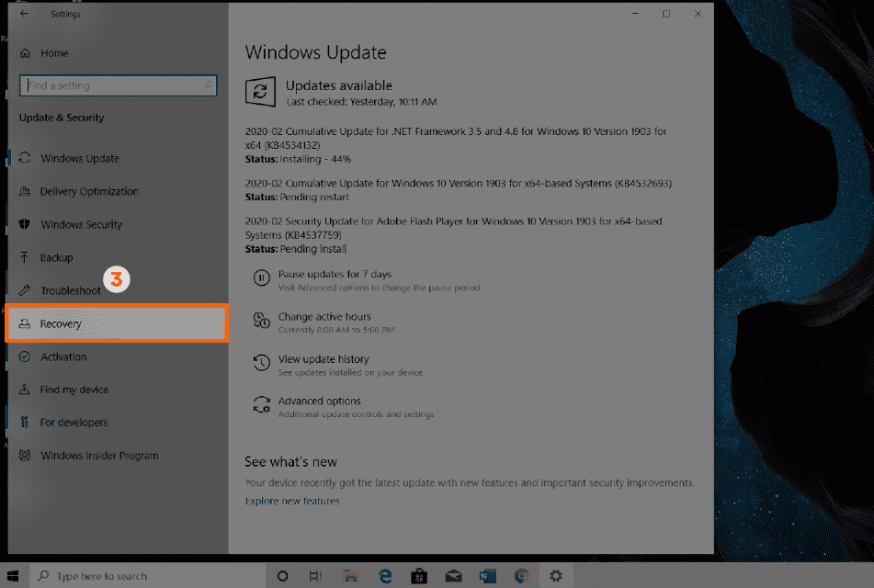Screen dimensions: 874x588
Task: Click the Adobe Flash Player security update entry
Action: tap(454, 228)
